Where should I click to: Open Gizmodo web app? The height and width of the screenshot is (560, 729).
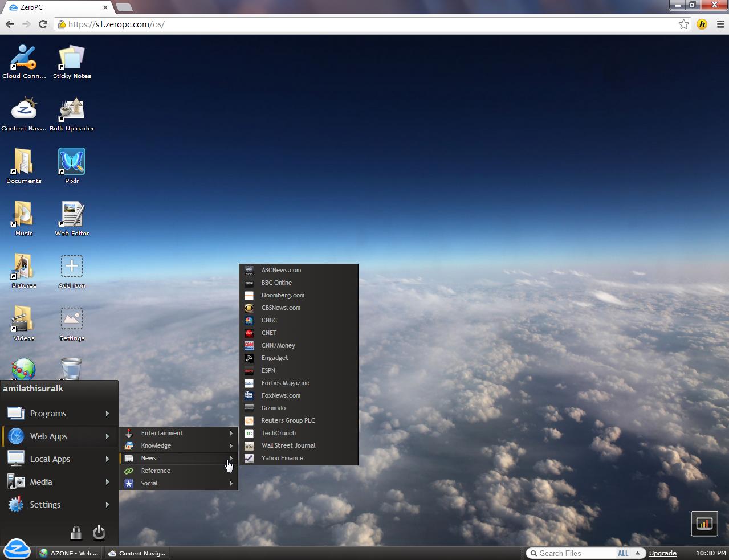pyautogui.click(x=299, y=408)
